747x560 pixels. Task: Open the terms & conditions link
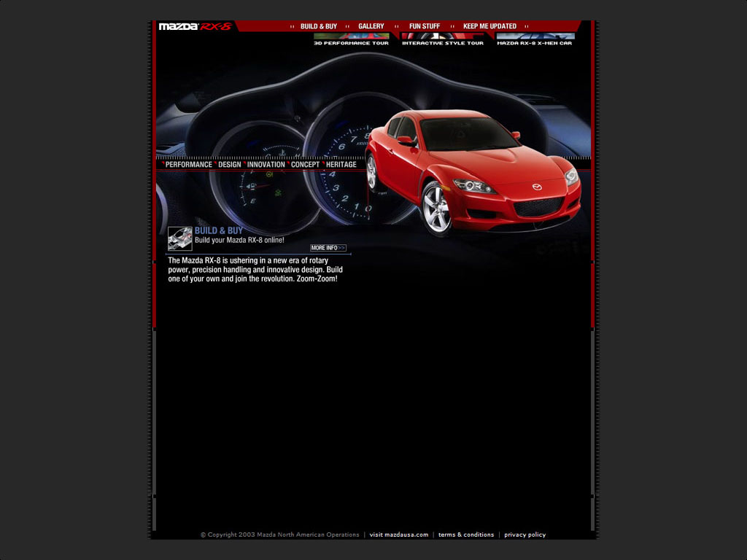(x=466, y=534)
